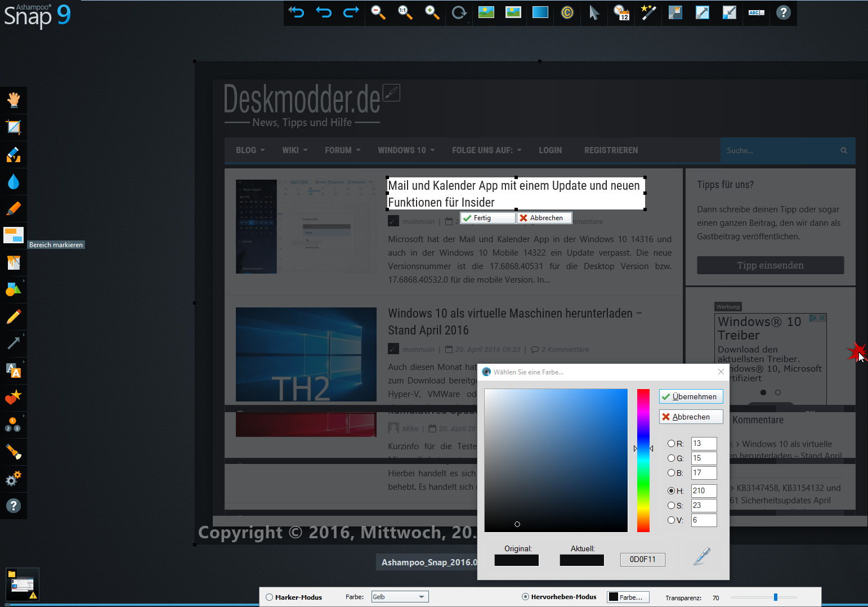Select the R radio button
This screenshot has width=868, height=607.
click(671, 444)
